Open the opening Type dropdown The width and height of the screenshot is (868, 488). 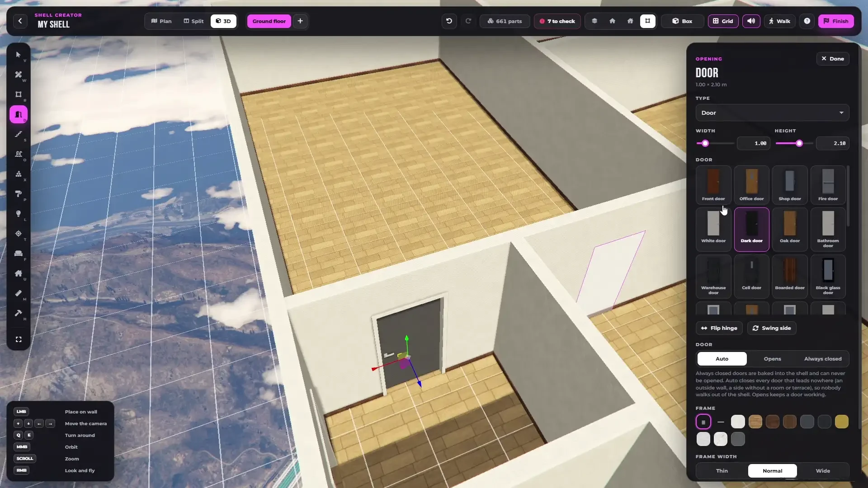pos(772,113)
